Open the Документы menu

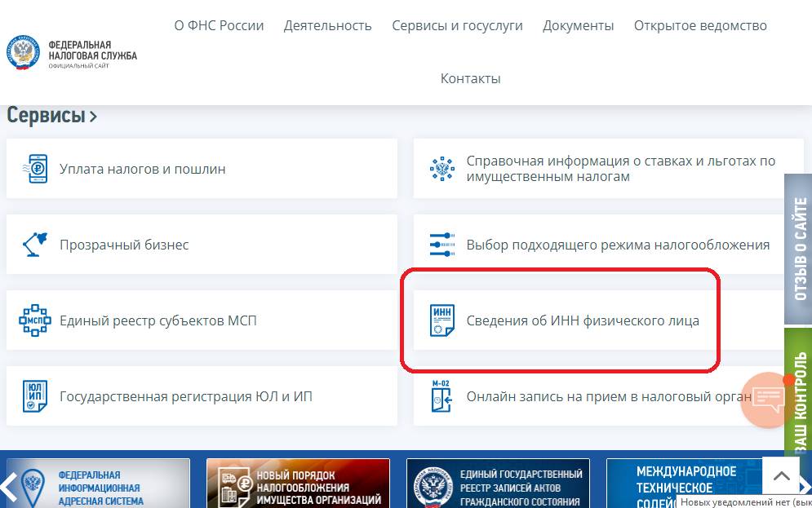[x=578, y=25]
